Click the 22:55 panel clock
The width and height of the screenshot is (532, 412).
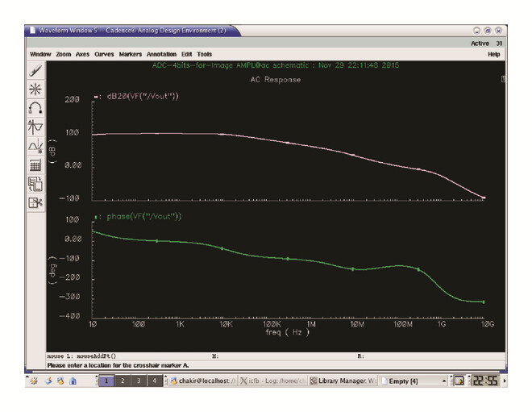485,381
